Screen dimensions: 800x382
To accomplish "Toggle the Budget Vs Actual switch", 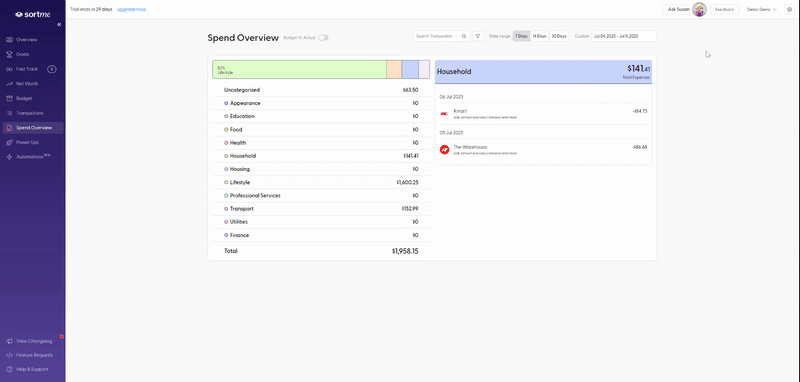I will [323, 37].
